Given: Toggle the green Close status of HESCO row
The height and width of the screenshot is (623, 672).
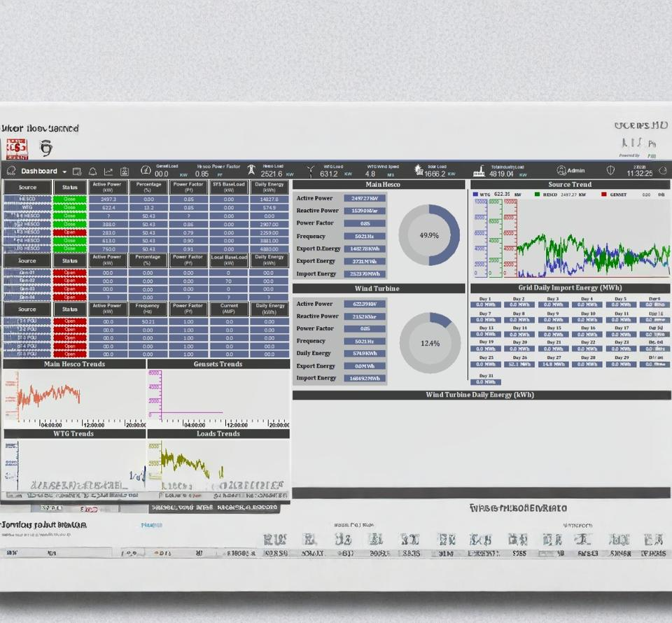Looking at the screenshot, I should pos(69,199).
